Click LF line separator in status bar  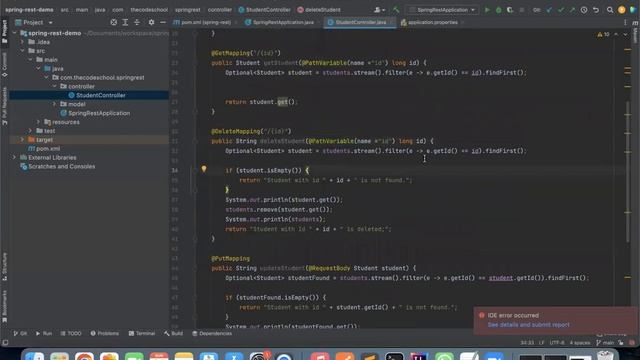pos(542,342)
